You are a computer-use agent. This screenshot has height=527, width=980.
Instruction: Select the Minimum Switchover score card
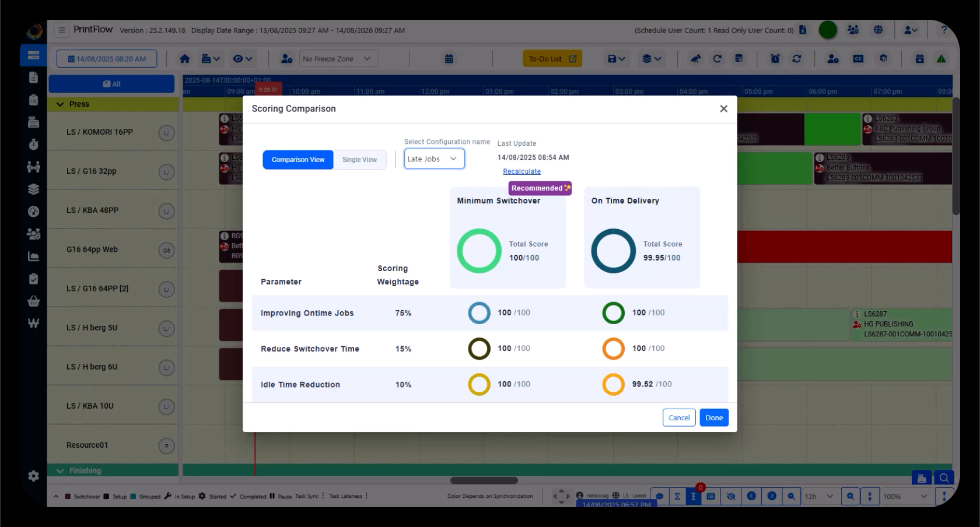click(x=508, y=238)
